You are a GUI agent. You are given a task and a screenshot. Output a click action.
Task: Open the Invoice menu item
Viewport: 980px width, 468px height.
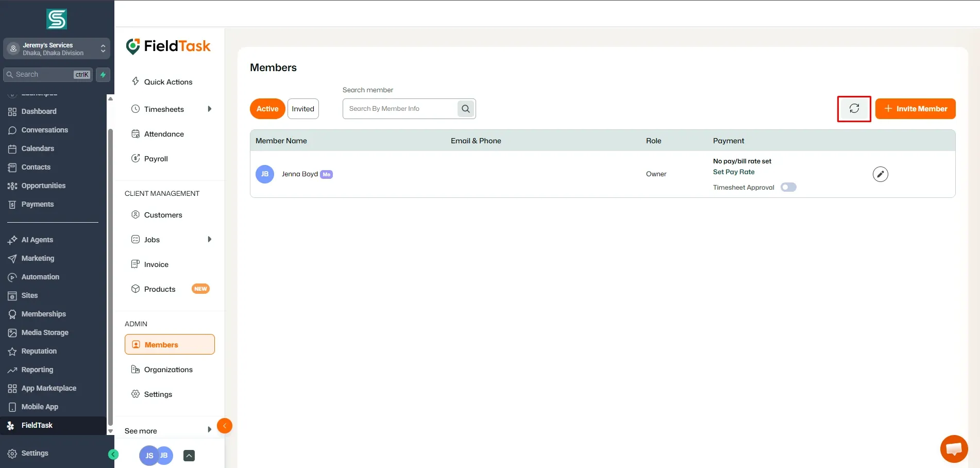point(156,264)
